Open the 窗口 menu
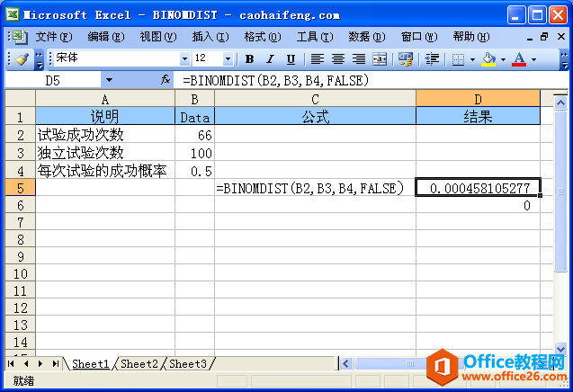Image resolution: width=573 pixels, height=392 pixels. point(419,37)
